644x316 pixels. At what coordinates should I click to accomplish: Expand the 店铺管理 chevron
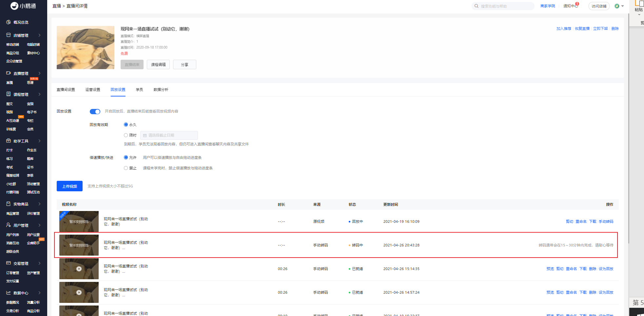click(39, 35)
